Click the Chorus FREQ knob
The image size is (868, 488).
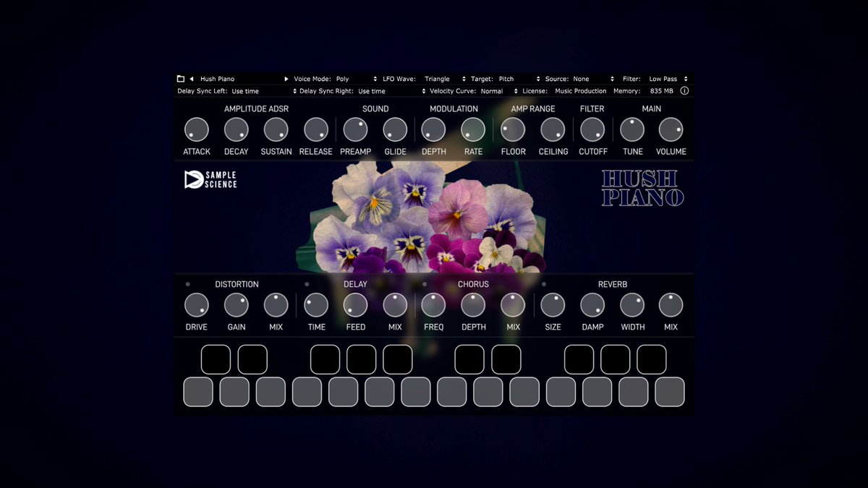click(x=433, y=305)
